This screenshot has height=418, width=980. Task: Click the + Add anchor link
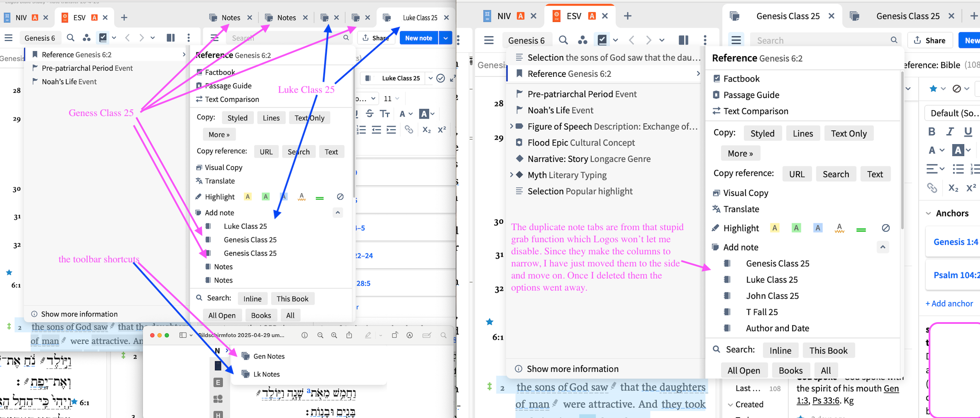[949, 304]
